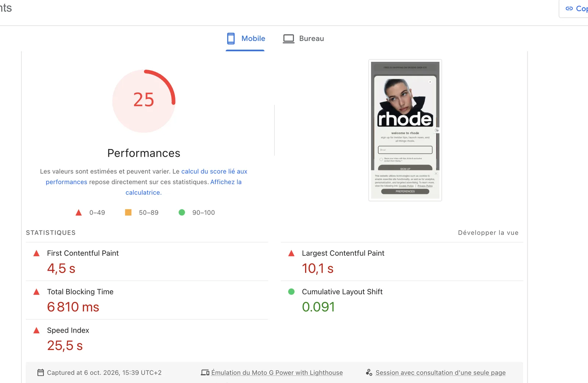Click the STATISTIQUES heading
This screenshot has width=588, height=383.
tap(51, 233)
